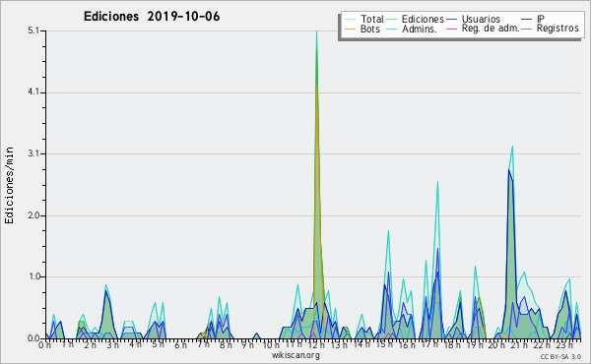Click the y-axis title 'Ediciones/min'

pos(9,185)
